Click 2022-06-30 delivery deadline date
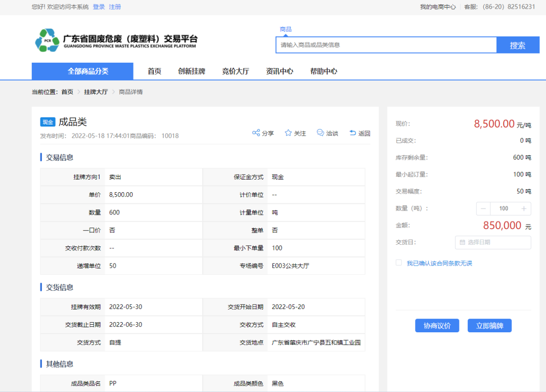This screenshot has height=392, width=546. (x=126, y=324)
